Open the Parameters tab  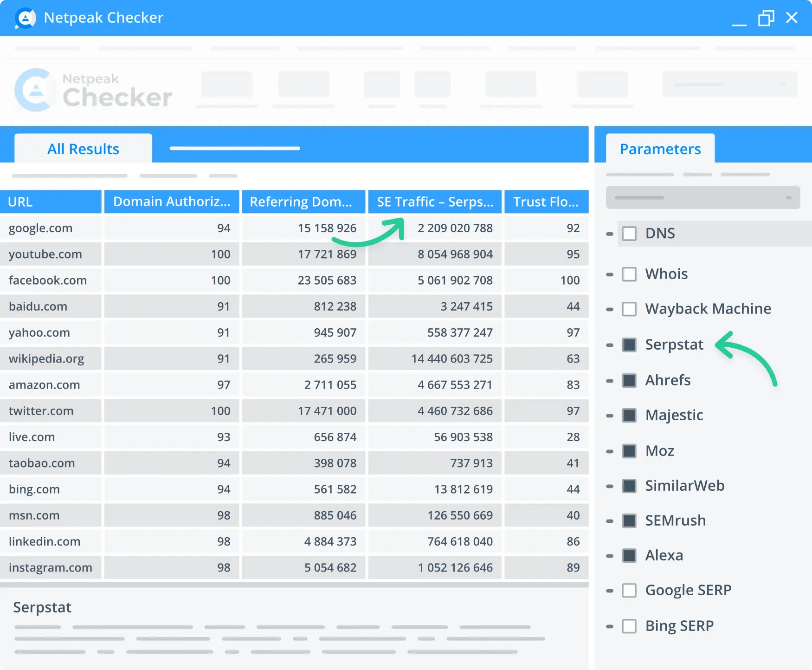[660, 148]
